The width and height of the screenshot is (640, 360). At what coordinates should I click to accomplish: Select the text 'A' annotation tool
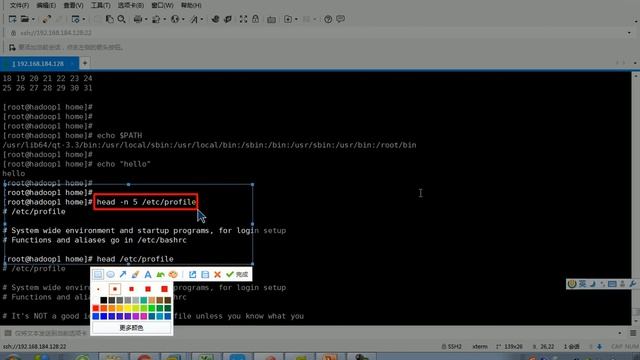[148, 274]
